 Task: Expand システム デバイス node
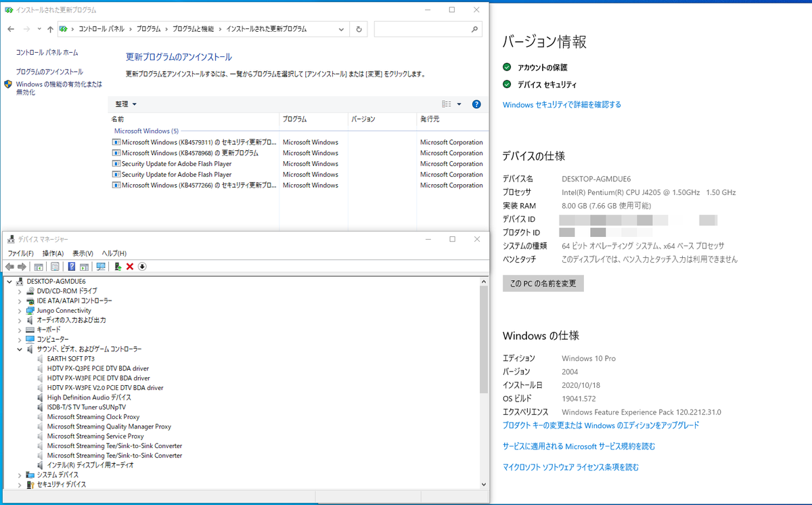click(20, 475)
